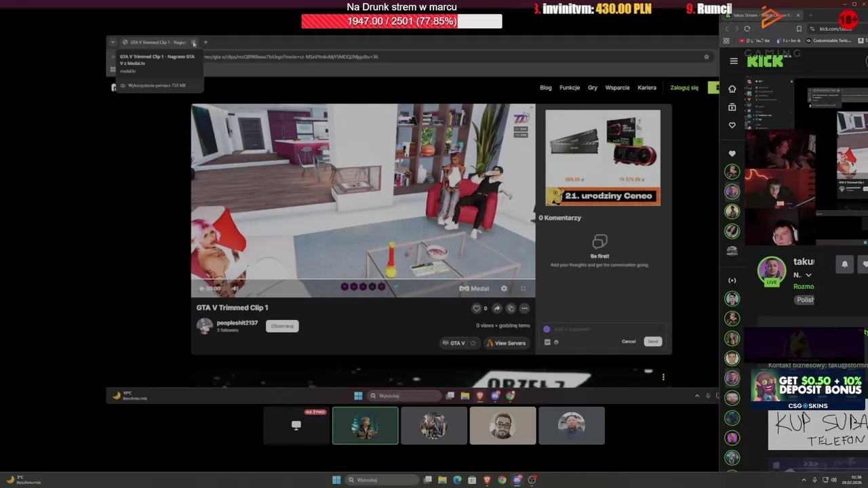Open the Customizable Twitch bookmark

[x=829, y=41]
